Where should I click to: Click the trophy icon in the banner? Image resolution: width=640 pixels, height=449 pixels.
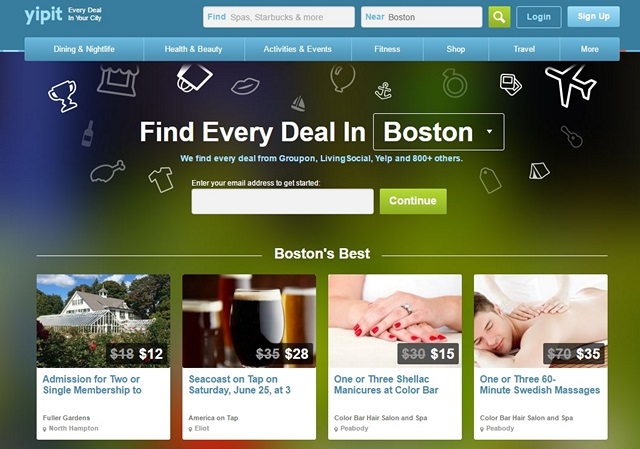pos(62,96)
